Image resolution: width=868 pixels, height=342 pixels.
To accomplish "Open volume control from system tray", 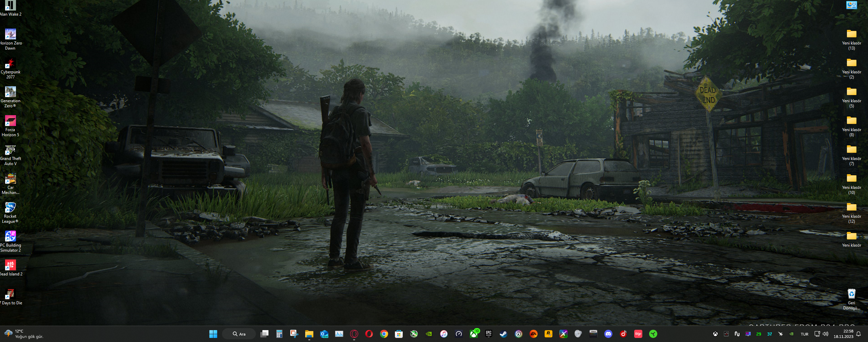I will coord(826,334).
